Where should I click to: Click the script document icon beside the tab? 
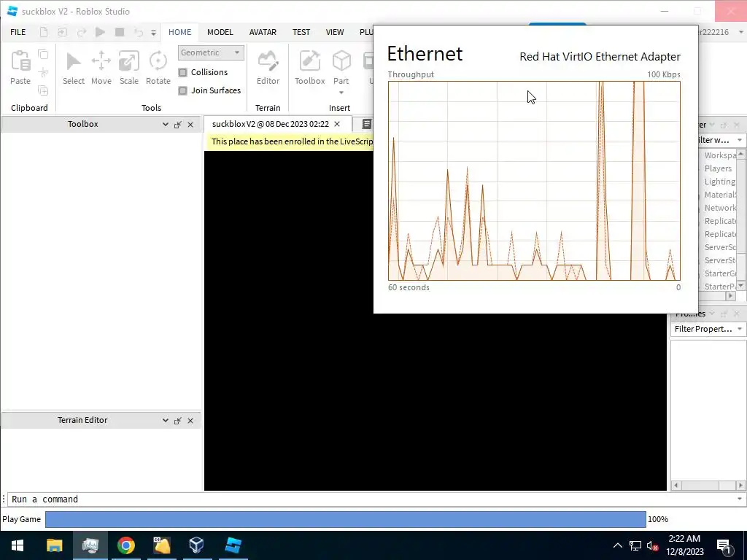click(x=367, y=124)
